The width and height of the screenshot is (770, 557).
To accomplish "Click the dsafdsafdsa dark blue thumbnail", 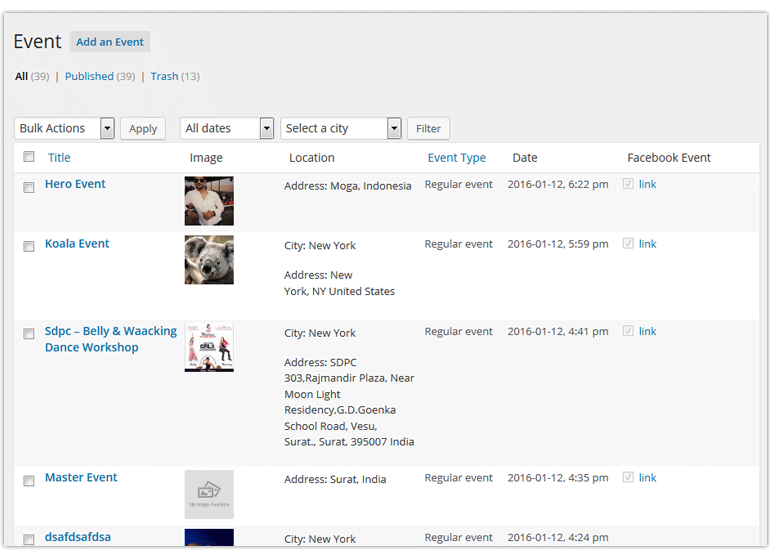I will [x=209, y=537].
